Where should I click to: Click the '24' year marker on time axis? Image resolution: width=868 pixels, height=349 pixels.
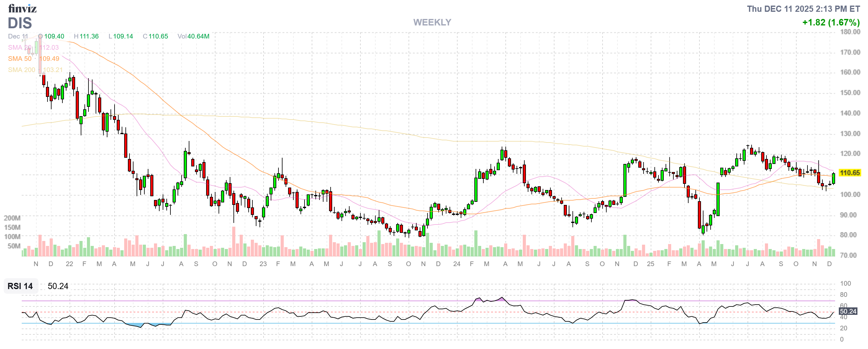457,264
